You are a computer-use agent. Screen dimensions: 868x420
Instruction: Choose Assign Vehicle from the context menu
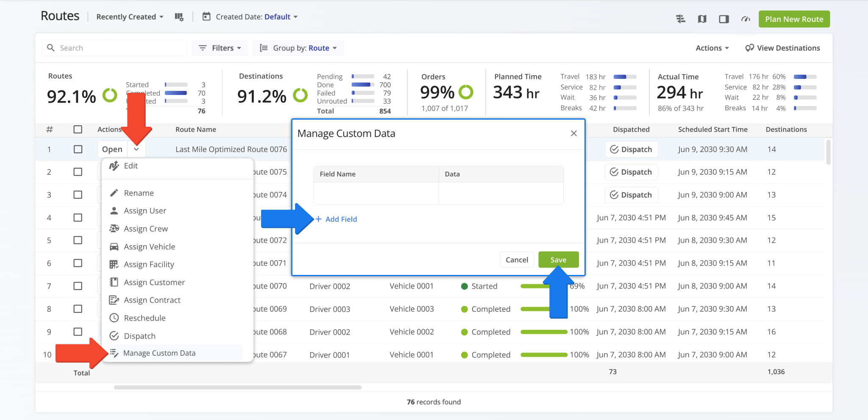[149, 247]
